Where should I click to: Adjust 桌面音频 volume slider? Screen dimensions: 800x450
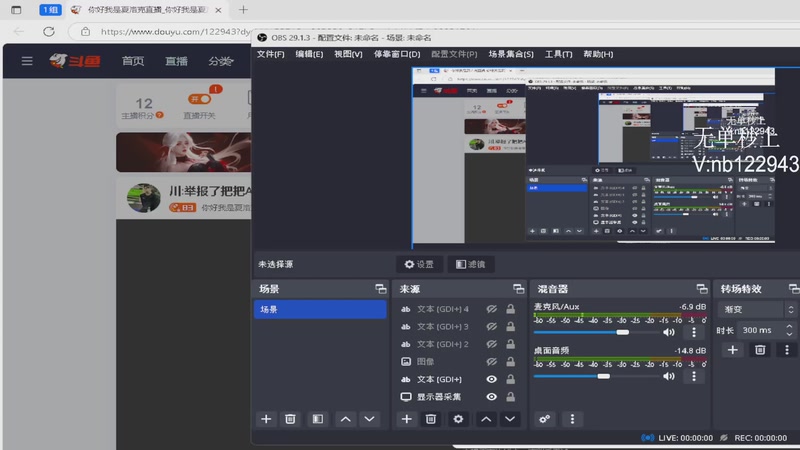(597, 376)
